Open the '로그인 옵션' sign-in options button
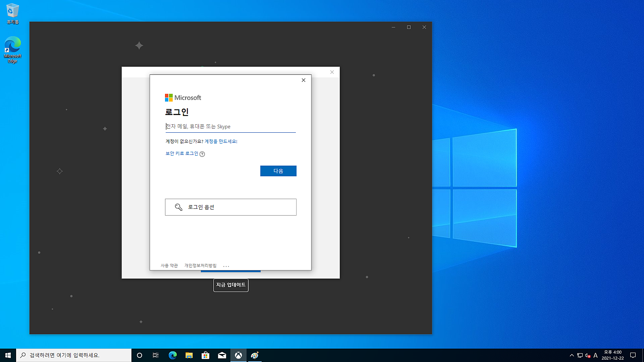Screen dimensions: 644x362 click(x=231, y=207)
